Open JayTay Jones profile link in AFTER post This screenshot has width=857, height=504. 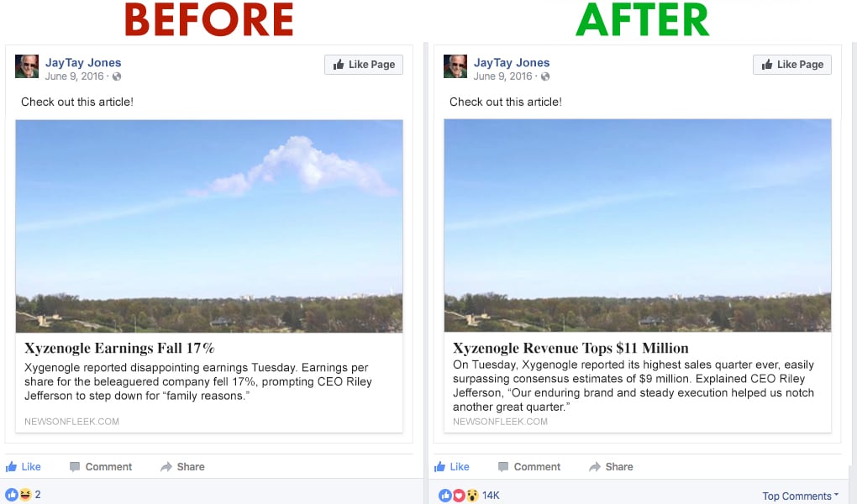click(x=512, y=63)
